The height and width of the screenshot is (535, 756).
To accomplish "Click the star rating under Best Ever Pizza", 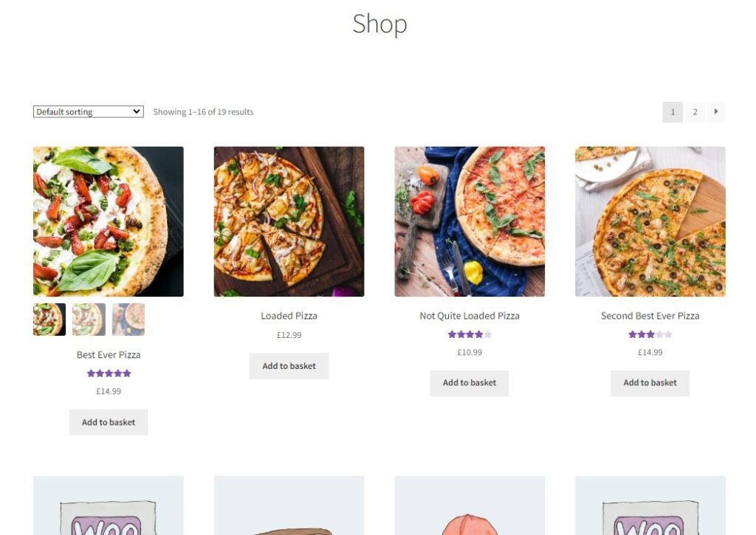I will click(109, 373).
